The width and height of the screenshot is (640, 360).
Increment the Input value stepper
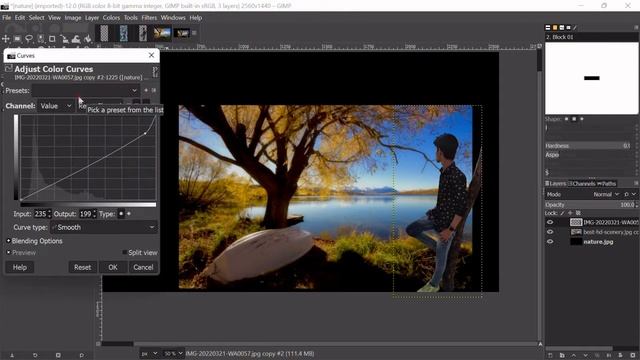pyautogui.click(x=49, y=211)
